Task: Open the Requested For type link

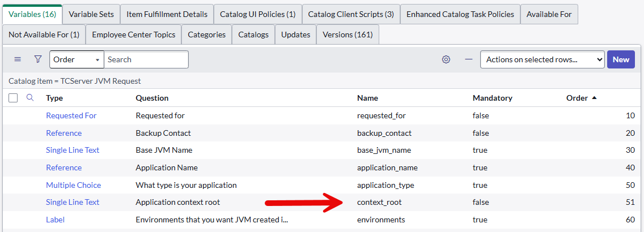Action: [x=71, y=115]
